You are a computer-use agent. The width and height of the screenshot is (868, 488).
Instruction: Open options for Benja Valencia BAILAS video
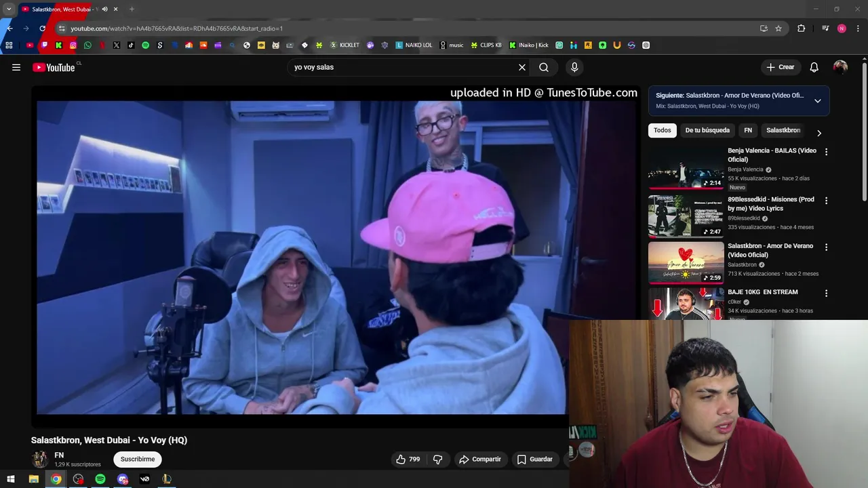(x=826, y=152)
